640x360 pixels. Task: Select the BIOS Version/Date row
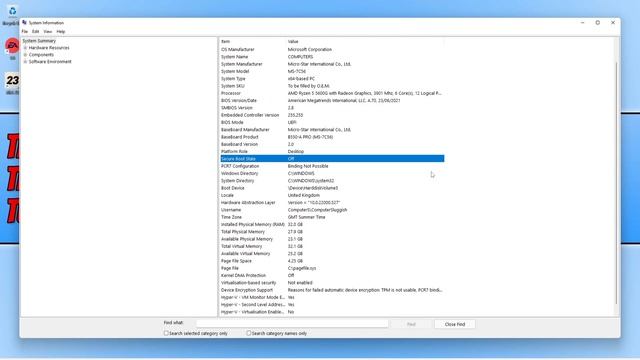(332, 100)
